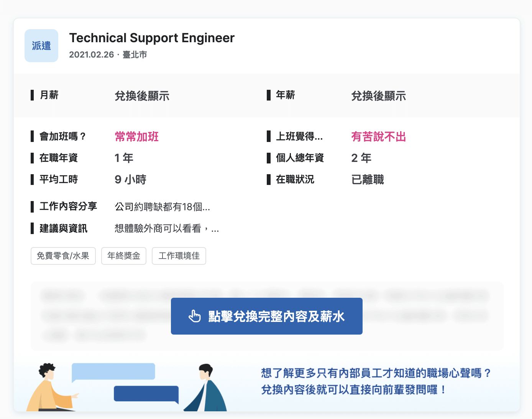Expand truncated 建議與資訊 text

[x=167, y=229]
